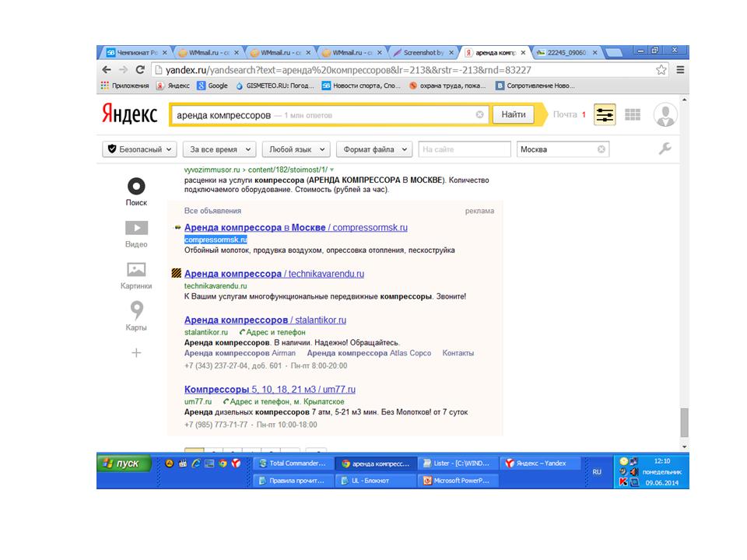Switch to Total Commander taskbar button
Image resolution: width=747 pixels, height=560 pixels.
[293, 464]
